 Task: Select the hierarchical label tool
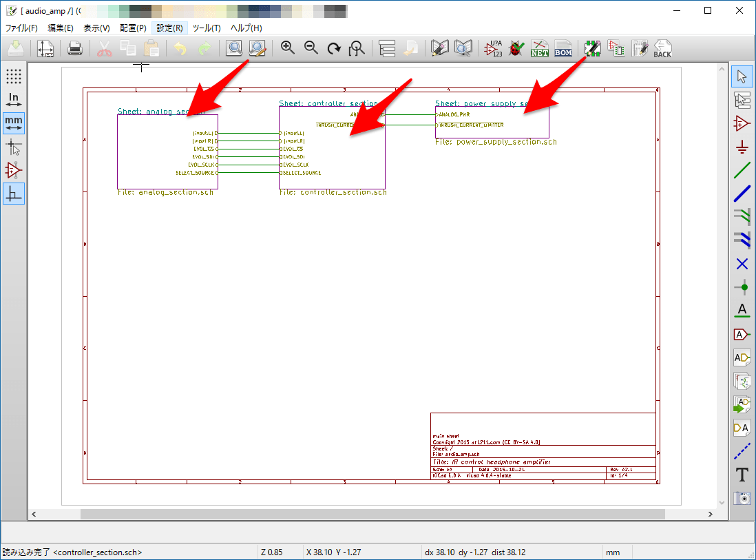click(x=742, y=357)
